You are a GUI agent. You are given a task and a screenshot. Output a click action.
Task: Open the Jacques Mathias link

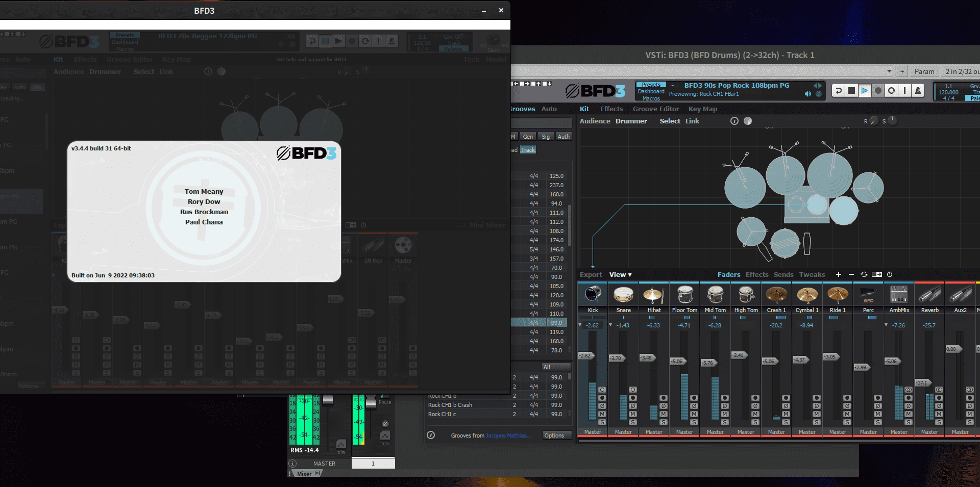507,435
